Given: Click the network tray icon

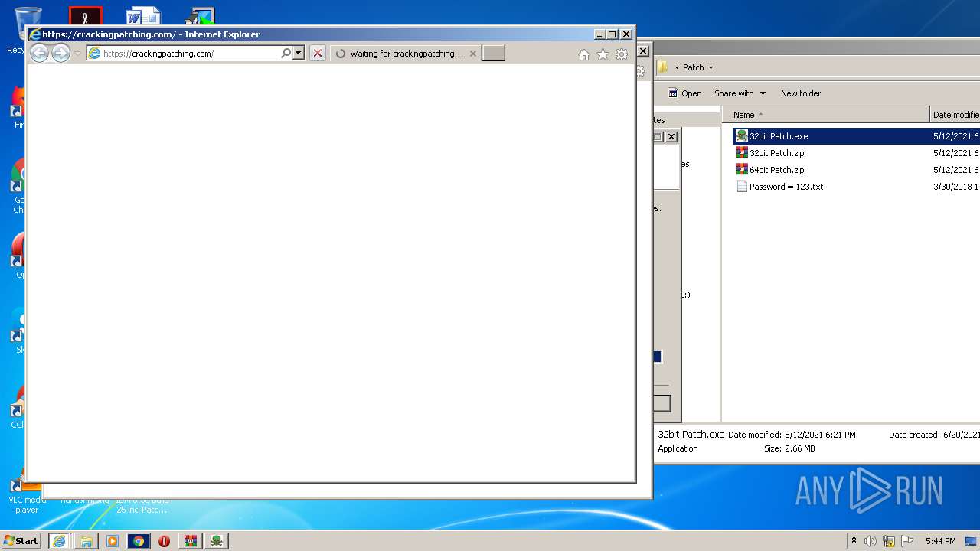Looking at the screenshot, I should coord(889,541).
